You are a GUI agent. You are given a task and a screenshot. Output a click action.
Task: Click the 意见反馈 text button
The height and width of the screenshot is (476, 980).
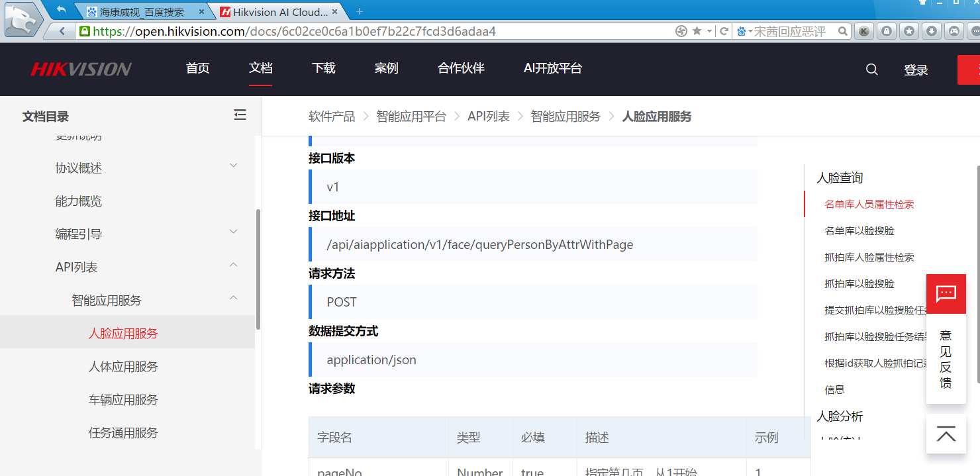(x=946, y=359)
